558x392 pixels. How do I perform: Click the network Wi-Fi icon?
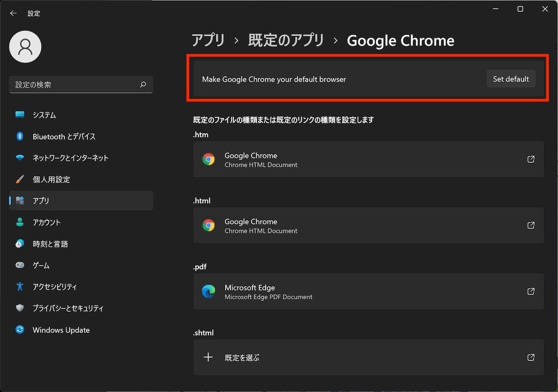click(20, 158)
